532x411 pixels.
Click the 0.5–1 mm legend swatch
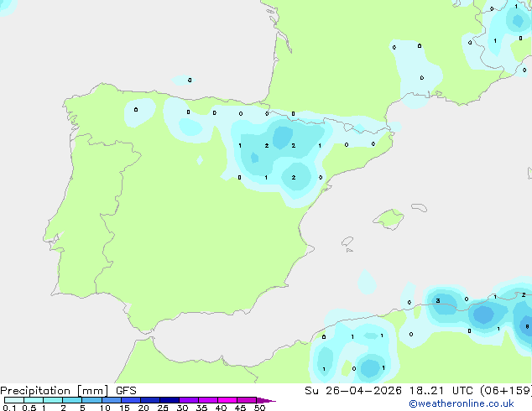click(34, 400)
